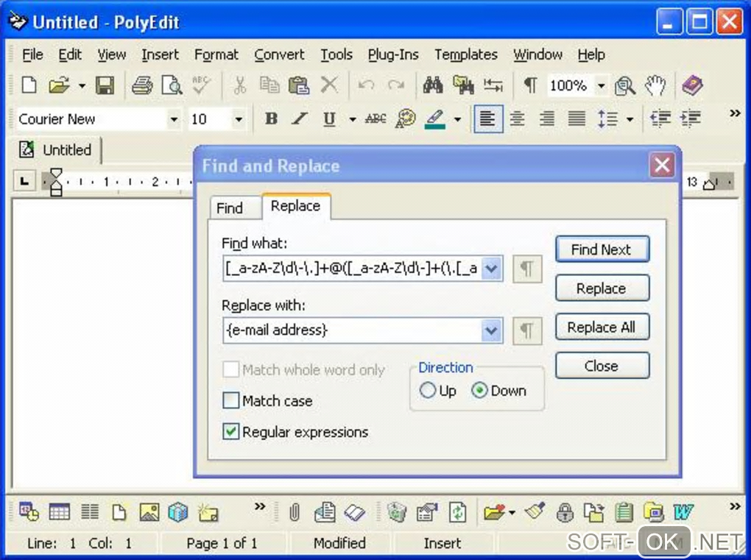Toggle Match case checkbox
The height and width of the screenshot is (560, 751).
click(x=231, y=400)
